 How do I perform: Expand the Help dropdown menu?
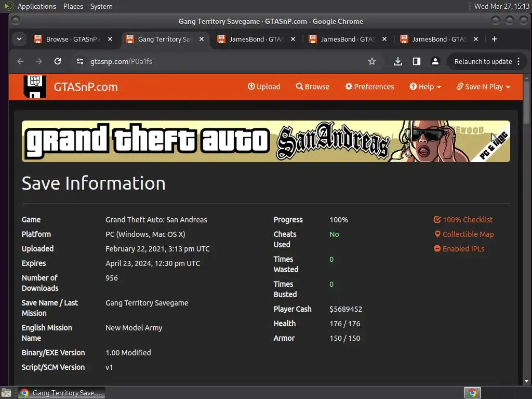(425, 87)
